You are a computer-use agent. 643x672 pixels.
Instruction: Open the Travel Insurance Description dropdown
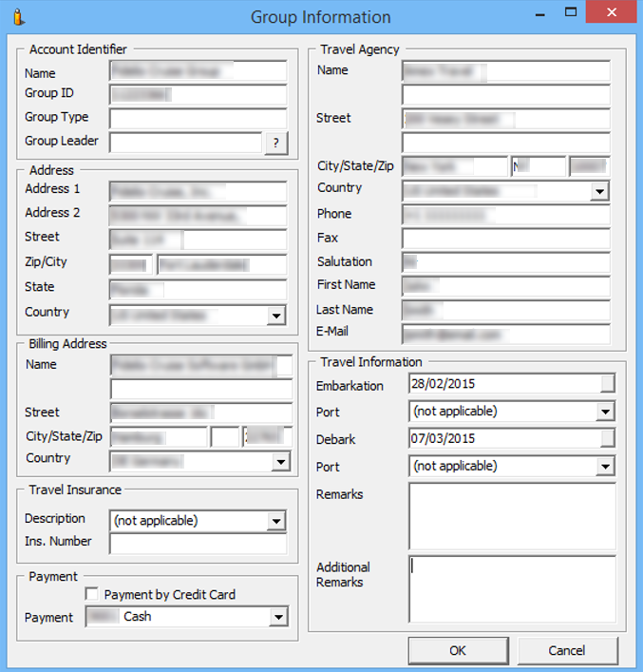tap(276, 521)
